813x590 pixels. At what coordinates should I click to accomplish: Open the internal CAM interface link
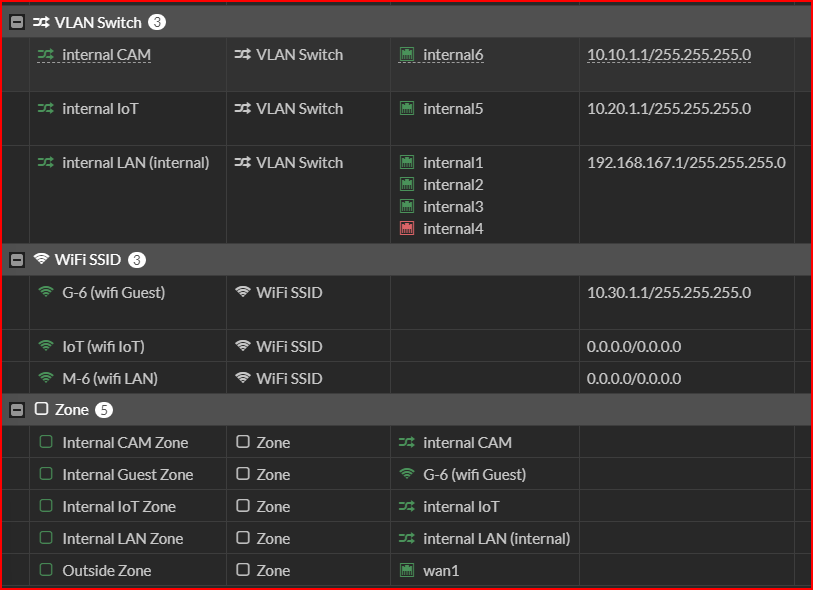(106, 55)
